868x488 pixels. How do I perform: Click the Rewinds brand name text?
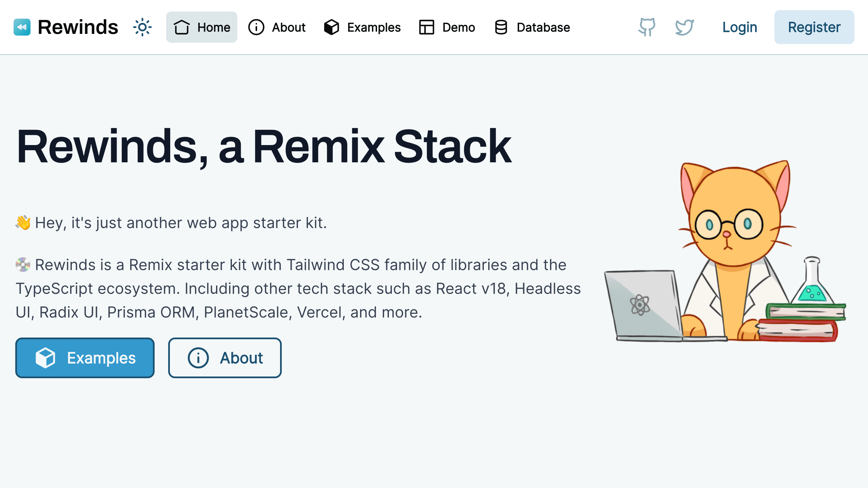coord(78,27)
